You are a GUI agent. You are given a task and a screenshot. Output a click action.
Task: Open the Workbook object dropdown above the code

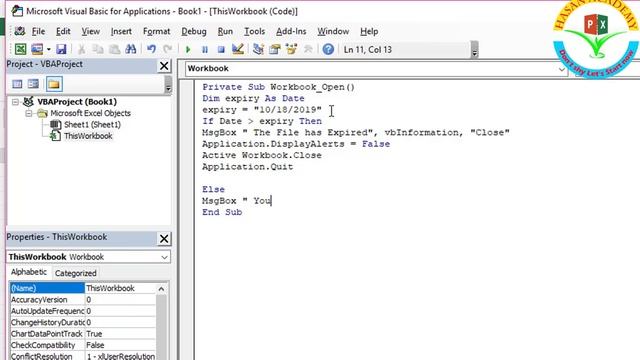coord(562,69)
